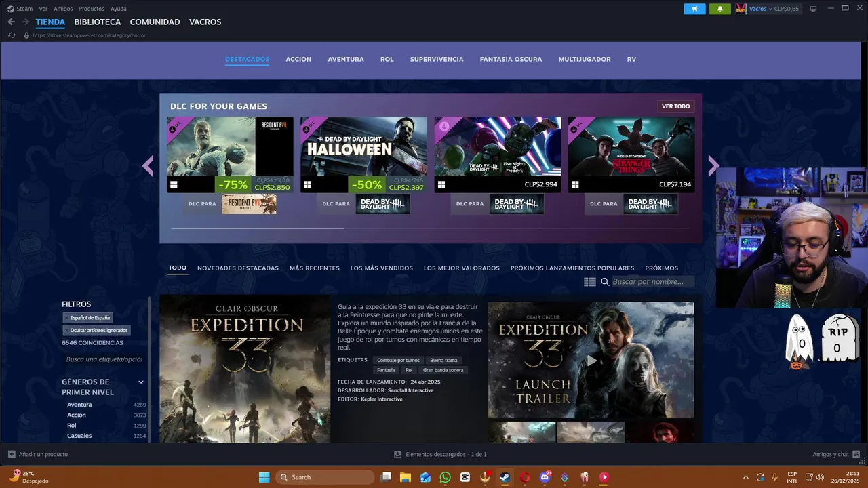Collapse GÉNEROS DE PRIMER NIVEL section
868x488 pixels.
(x=141, y=382)
